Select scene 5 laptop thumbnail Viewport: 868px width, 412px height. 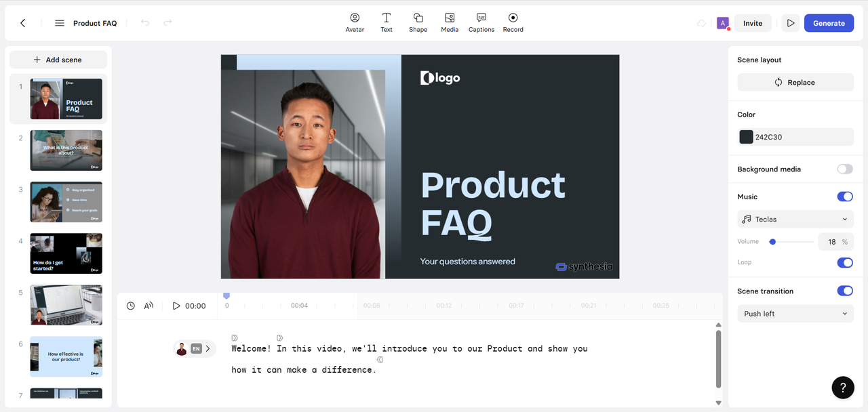[x=66, y=305]
